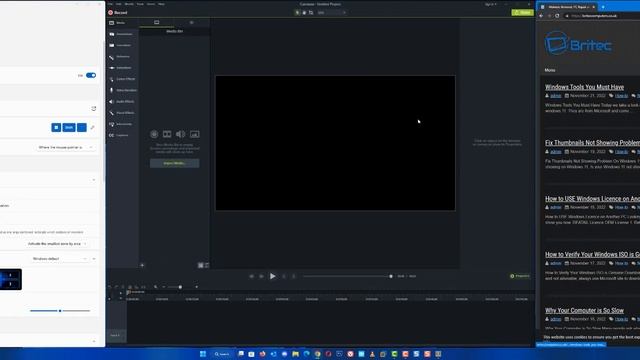Open the 'Activate the smallest zone by area' dropdown
Viewport: 640px width, 360px height.
tap(57, 244)
